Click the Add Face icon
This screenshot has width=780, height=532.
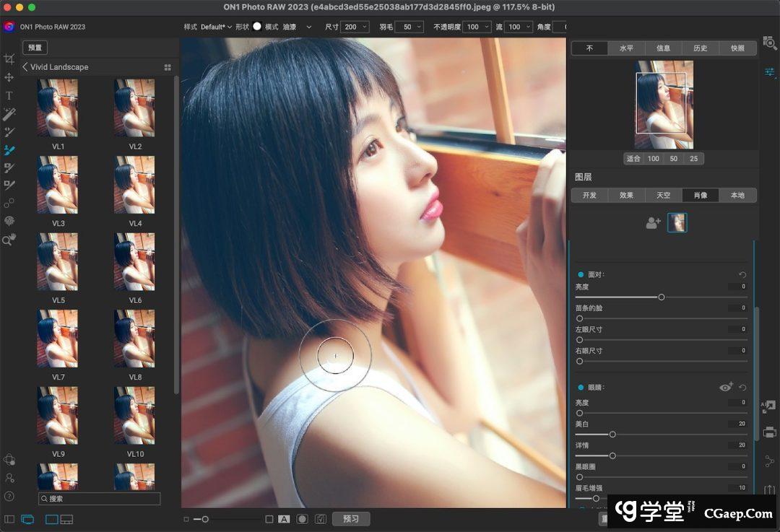coord(653,223)
